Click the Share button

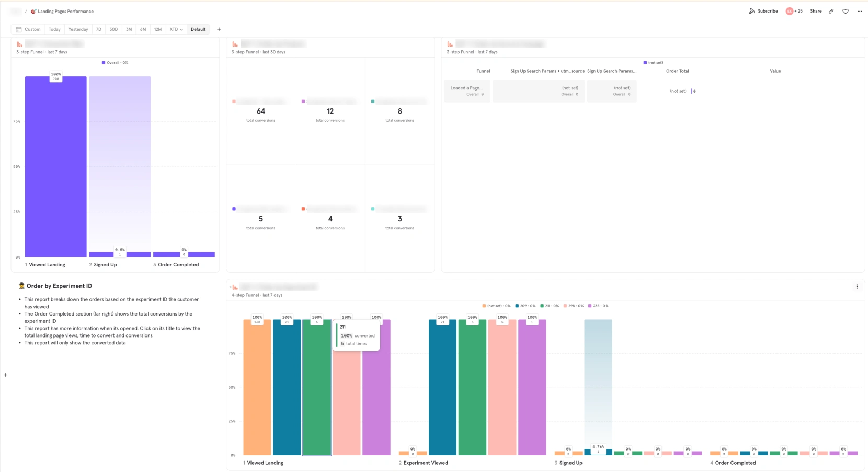point(815,11)
